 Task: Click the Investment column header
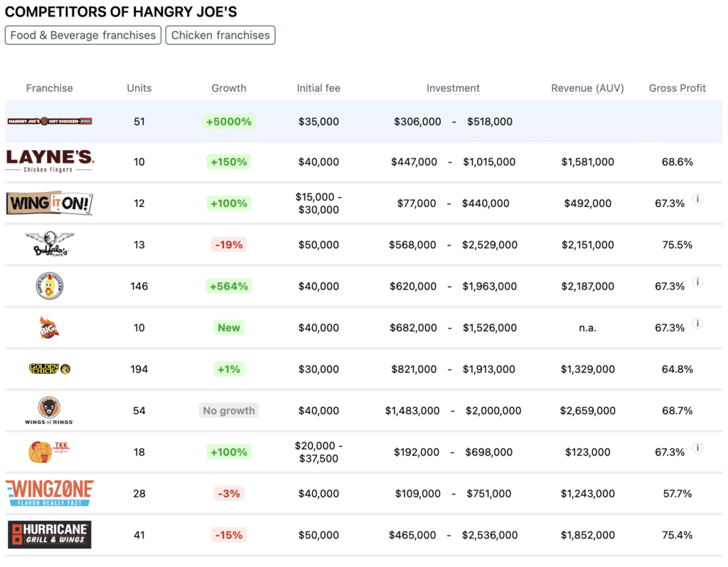pyautogui.click(x=453, y=88)
